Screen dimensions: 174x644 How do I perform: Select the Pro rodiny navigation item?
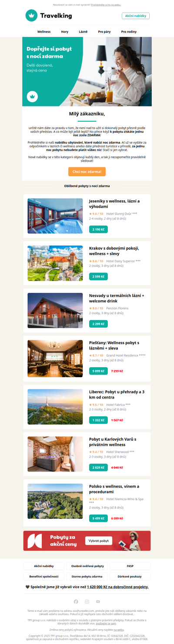(x=129, y=32)
